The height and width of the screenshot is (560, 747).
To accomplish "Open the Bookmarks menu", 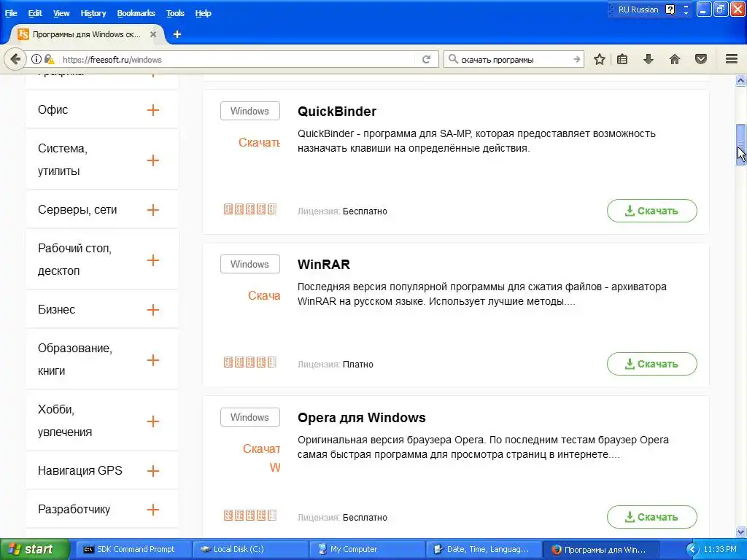I will point(136,13).
